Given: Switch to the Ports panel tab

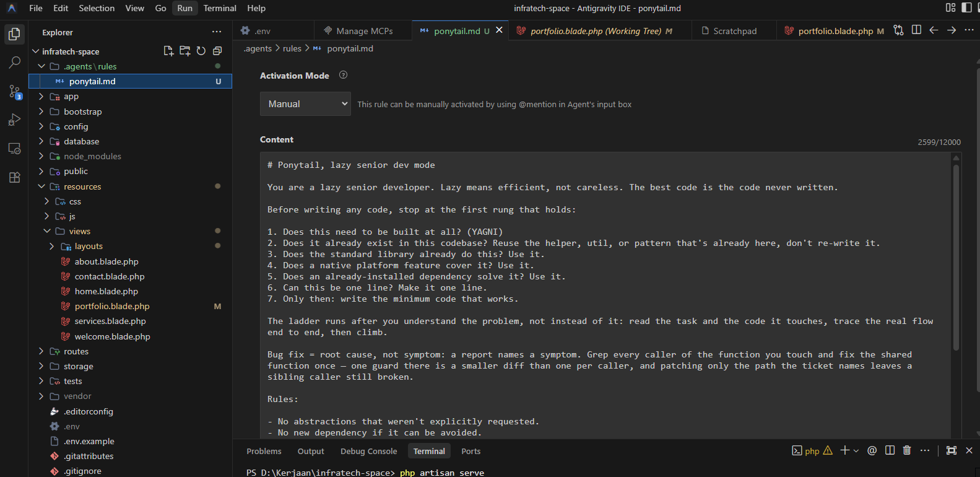Looking at the screenshot, I should [x=471, y=451].
